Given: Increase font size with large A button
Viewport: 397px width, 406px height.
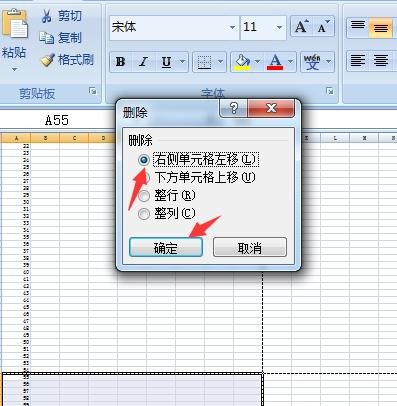Looking at the screenshot, I should [x=302, y=27].
